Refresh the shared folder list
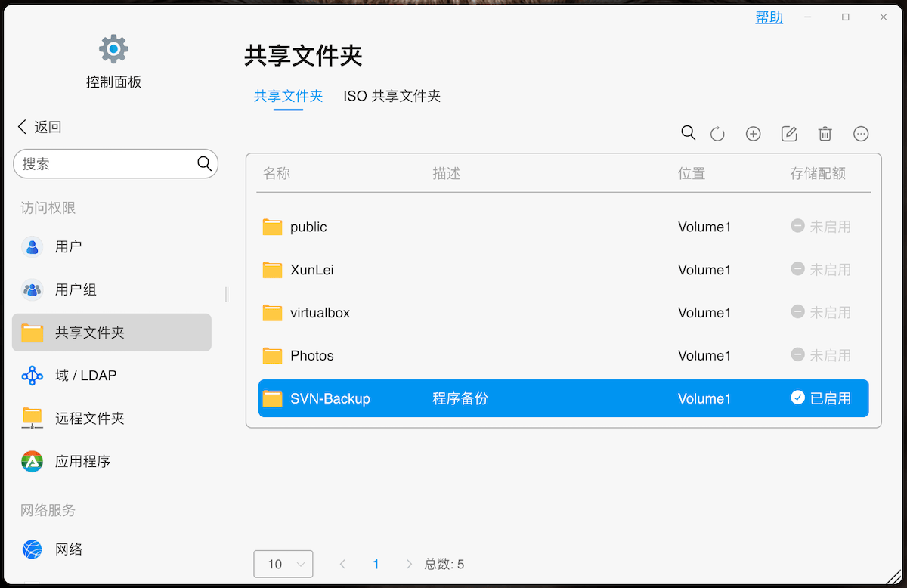The image size is (907, 588). (717, 133)
